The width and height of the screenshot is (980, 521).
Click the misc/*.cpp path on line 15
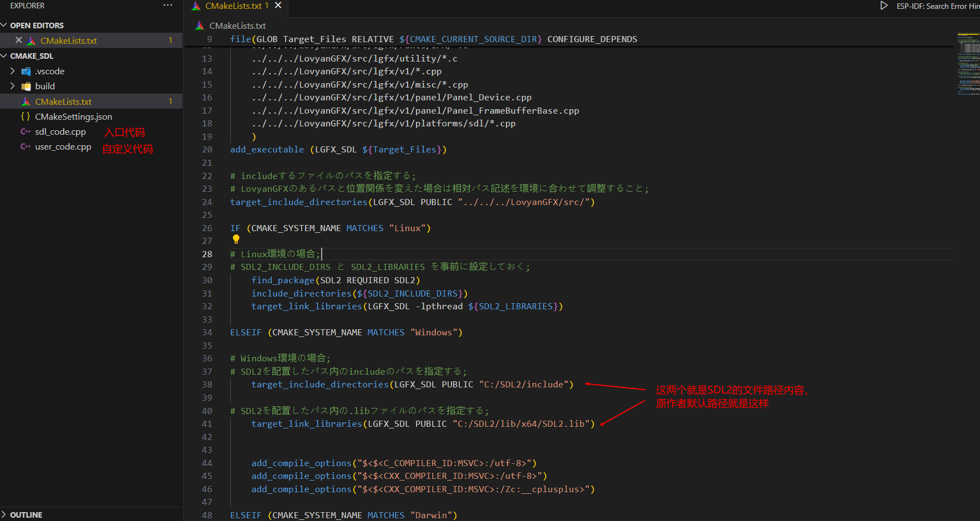click(x=360, y=85)
